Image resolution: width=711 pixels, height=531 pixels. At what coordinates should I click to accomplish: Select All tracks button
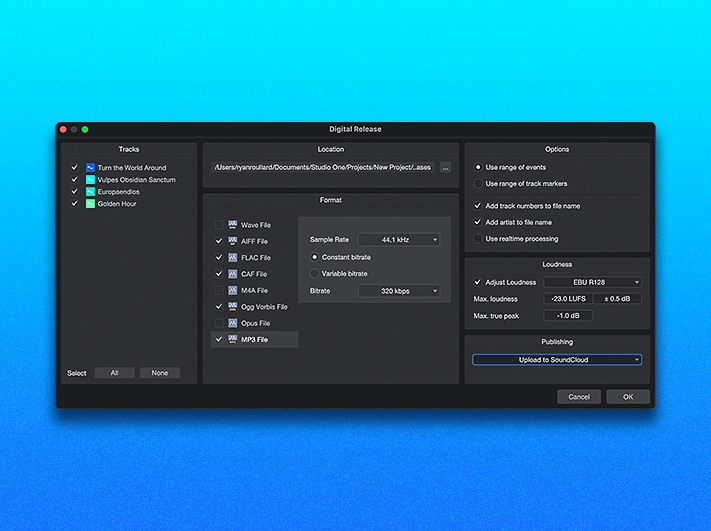pyautogui.click(x=114, y=373)
